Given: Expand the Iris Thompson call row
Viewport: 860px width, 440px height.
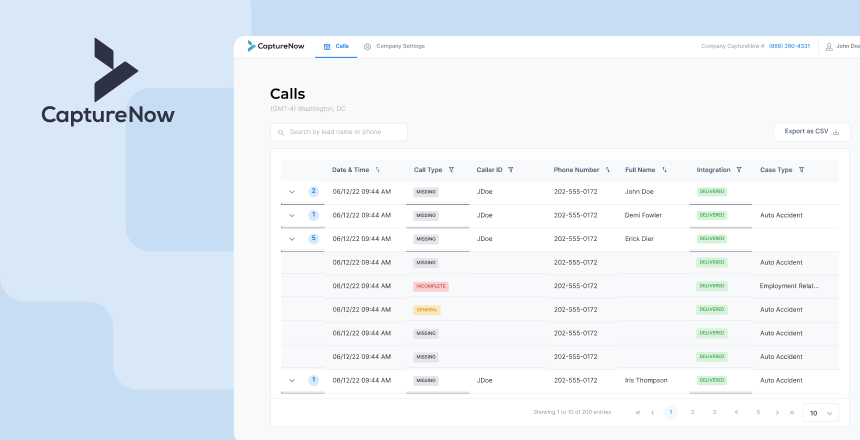Looking at the screenshot, I should click(x=292, y=380).
